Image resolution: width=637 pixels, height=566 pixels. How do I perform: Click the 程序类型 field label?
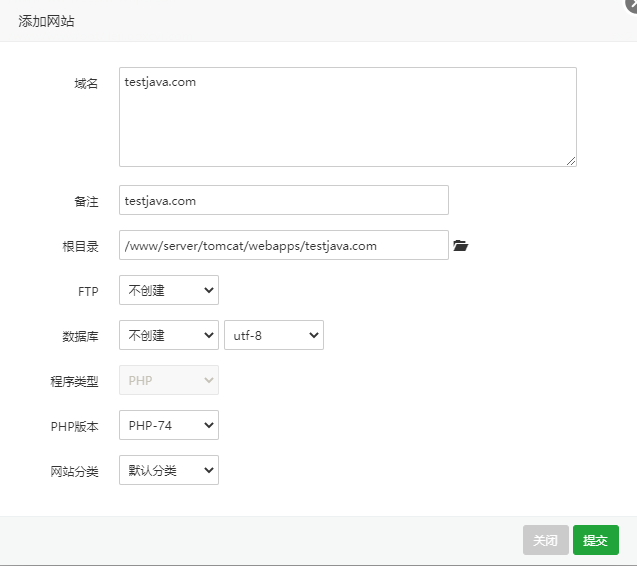pos(74,382)
